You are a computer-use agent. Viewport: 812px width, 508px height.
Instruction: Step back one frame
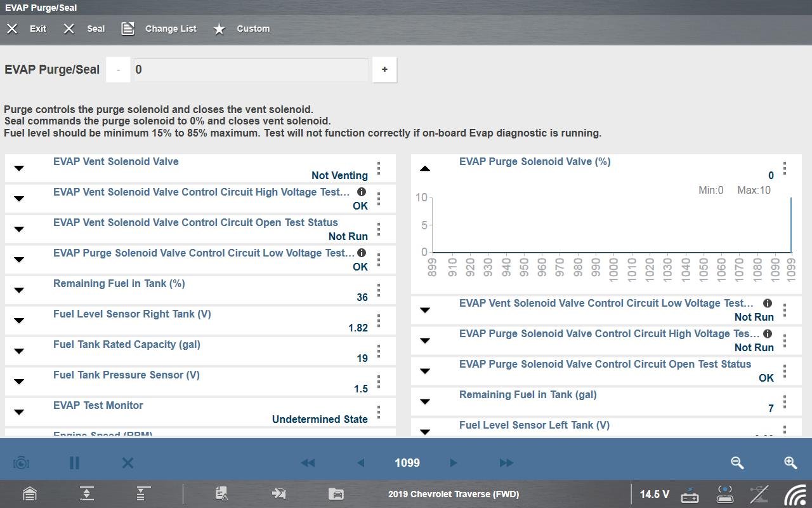(x=360, y=463)
